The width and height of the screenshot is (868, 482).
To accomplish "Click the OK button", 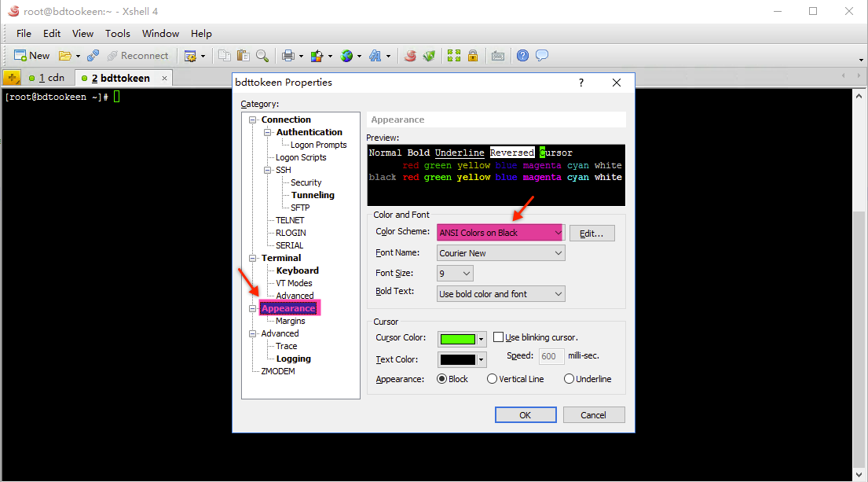I will (526, 415).
